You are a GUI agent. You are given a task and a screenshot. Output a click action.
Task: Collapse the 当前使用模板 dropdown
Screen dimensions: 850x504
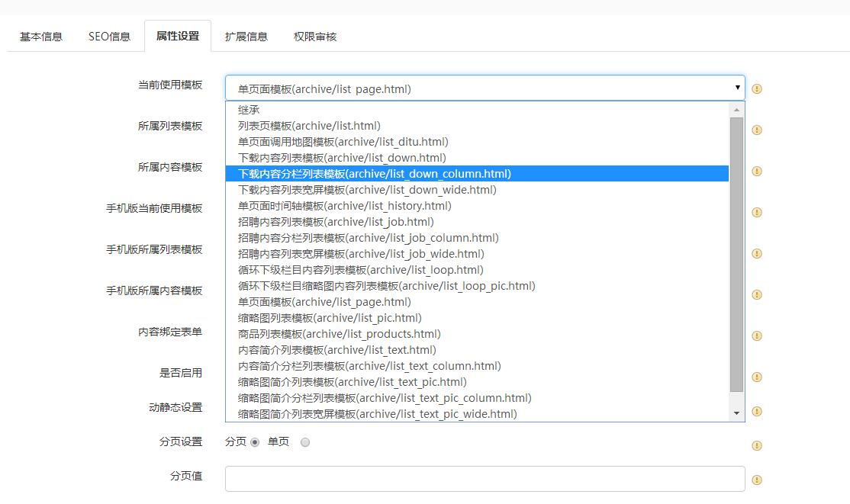737,88
